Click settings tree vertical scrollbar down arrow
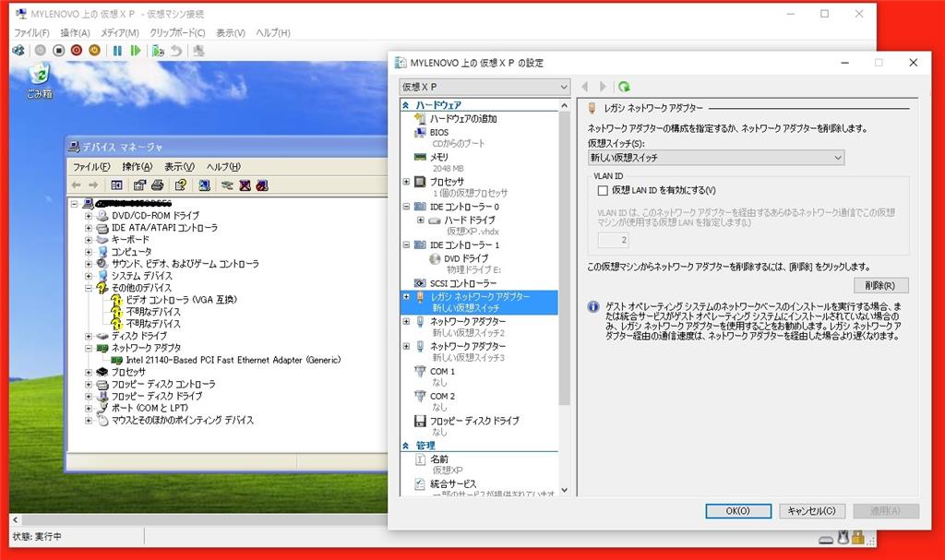The image size is (945, 560). tap(564, 490)
